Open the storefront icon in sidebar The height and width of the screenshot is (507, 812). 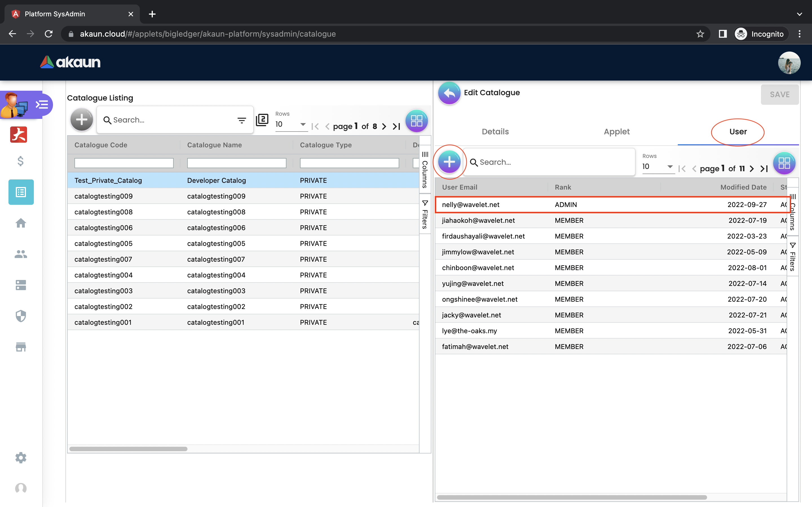(x=21, y=347)
